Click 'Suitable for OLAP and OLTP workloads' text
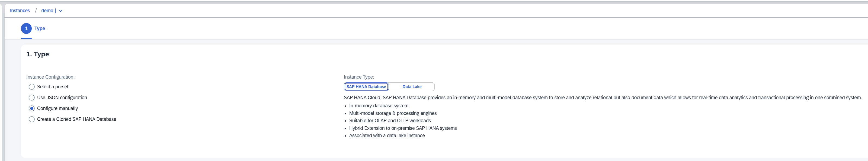The image size is (868, 161). point(390,121)
